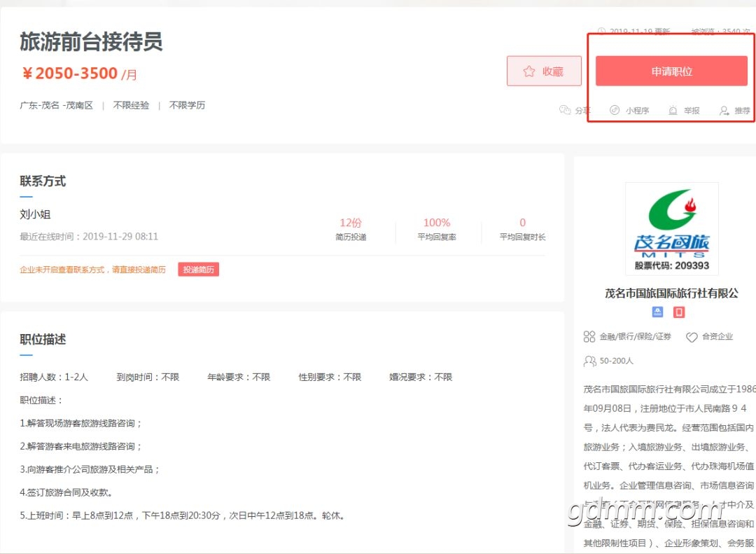Screen dimensions: 756x554
Task: Click the industry icon beside 金融/银行/保险/证券
Action: (x=589, y=336)
